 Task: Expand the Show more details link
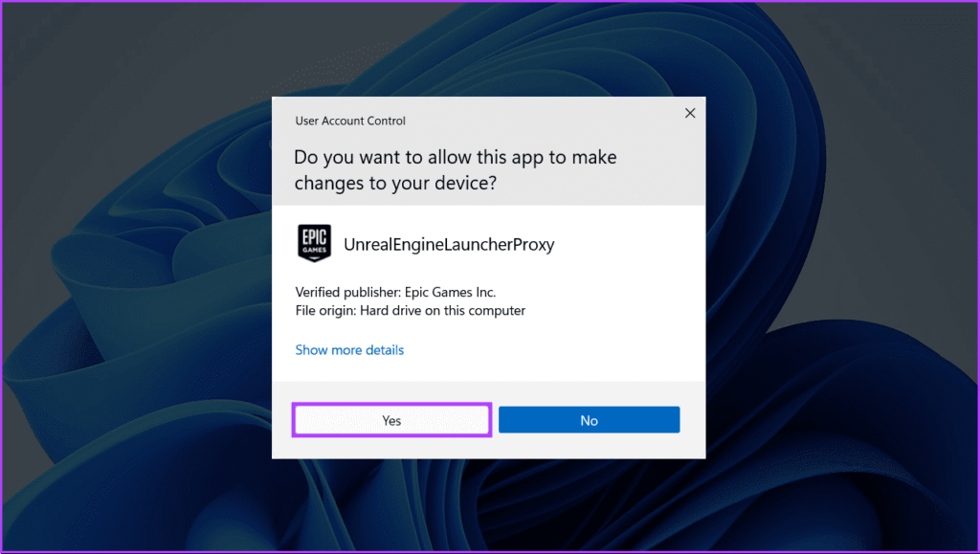(x=349, y=350)
